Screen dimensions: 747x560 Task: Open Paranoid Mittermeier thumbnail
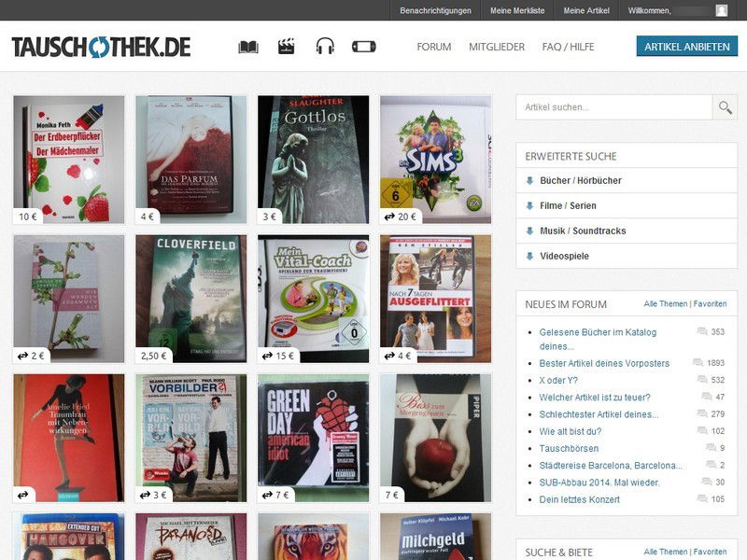tap(191, 536)
